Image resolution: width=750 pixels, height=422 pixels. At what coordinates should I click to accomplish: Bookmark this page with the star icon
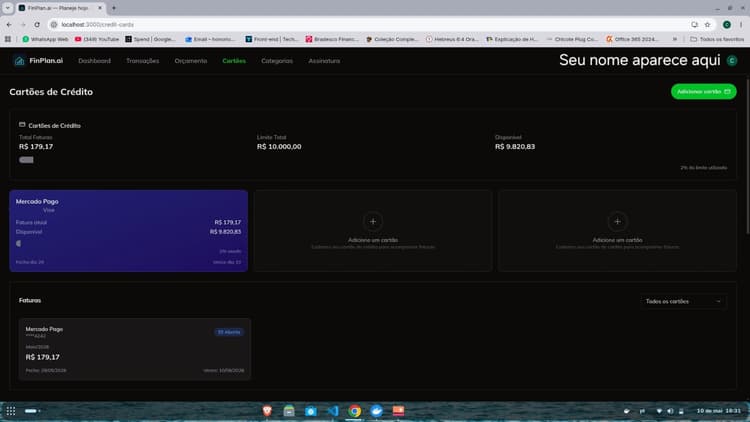707,24
